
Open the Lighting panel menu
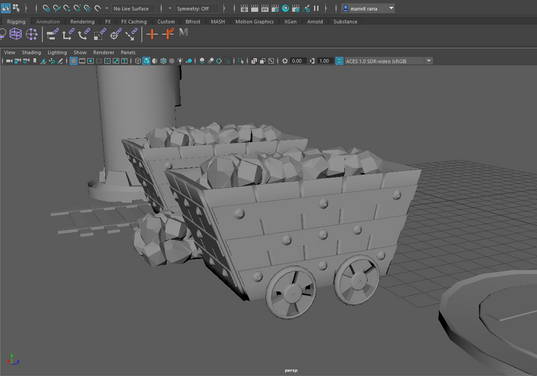57,52
